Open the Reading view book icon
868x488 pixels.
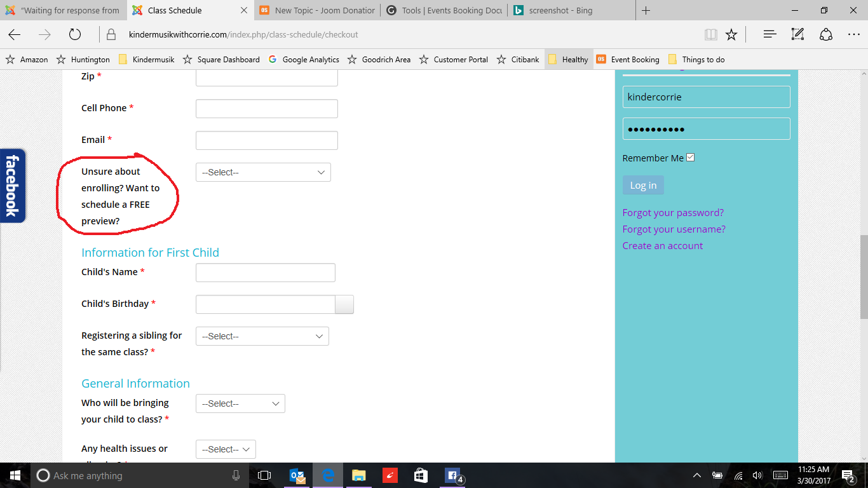(710, 35)
